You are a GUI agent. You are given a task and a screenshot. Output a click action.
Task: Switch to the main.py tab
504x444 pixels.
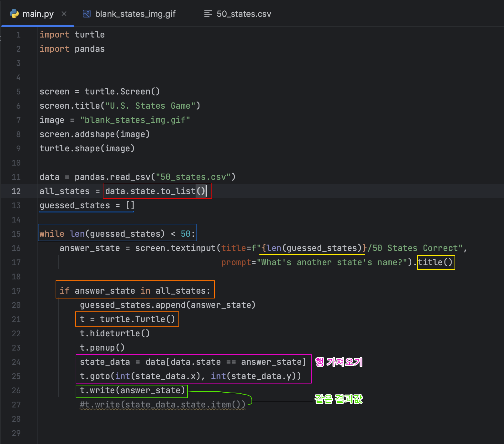click(38, 14)
